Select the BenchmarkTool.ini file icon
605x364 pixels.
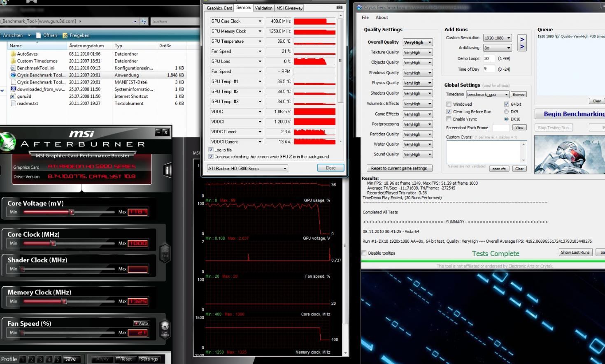point(13,68)
